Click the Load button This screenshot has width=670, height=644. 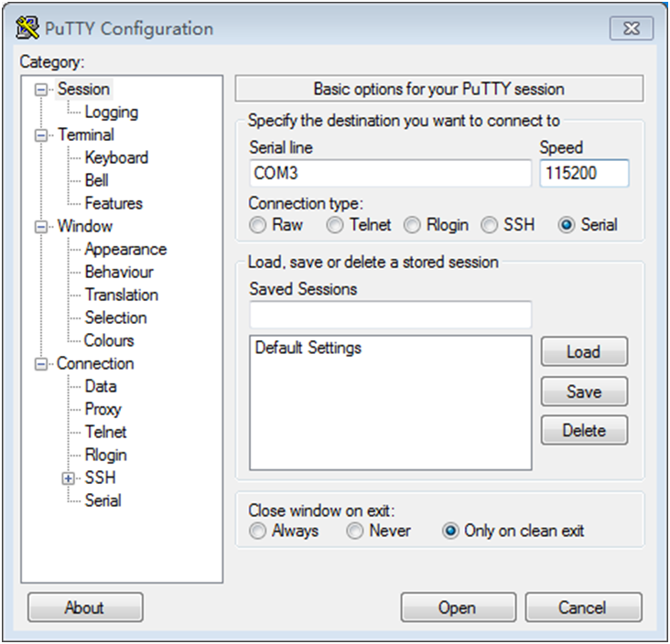[583, 352]
